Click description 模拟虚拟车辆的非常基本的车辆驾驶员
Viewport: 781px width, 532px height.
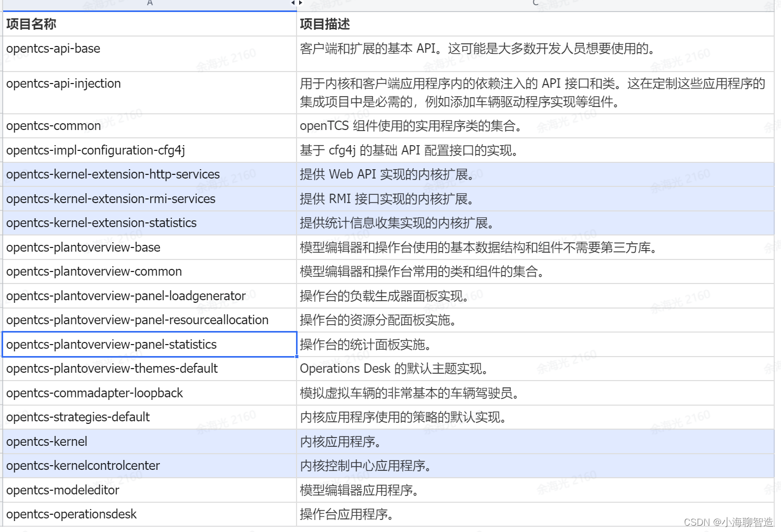coord(535,393)
